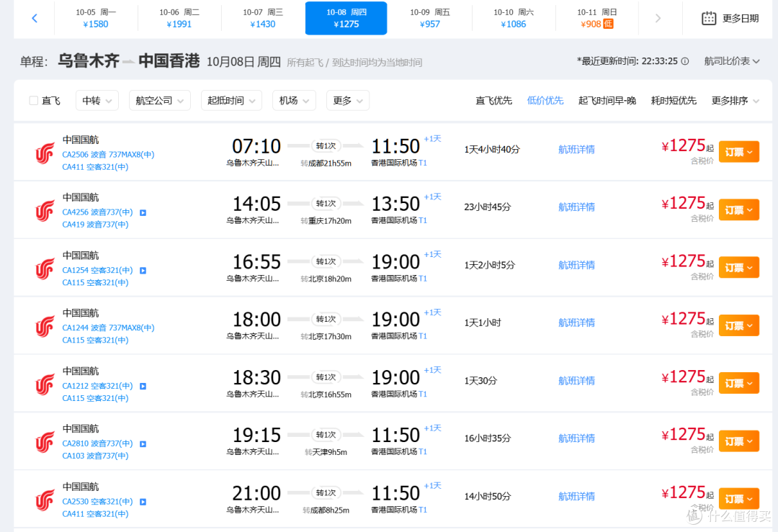
Task: Click Air China logo on CA2810 flight
Action: tap(45, 442)
